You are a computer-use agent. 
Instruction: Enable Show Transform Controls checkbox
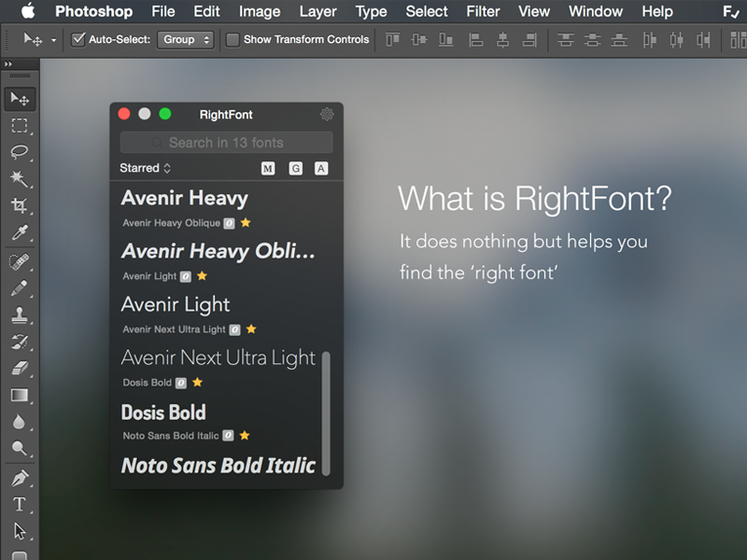[x=233, y=40]
